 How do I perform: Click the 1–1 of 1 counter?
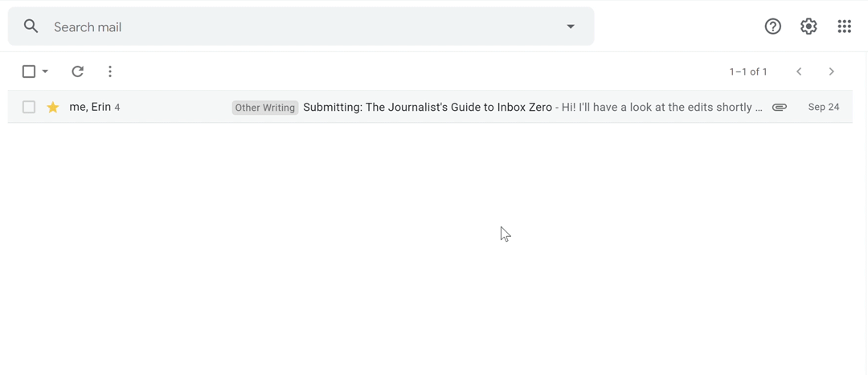pos(747,71)
